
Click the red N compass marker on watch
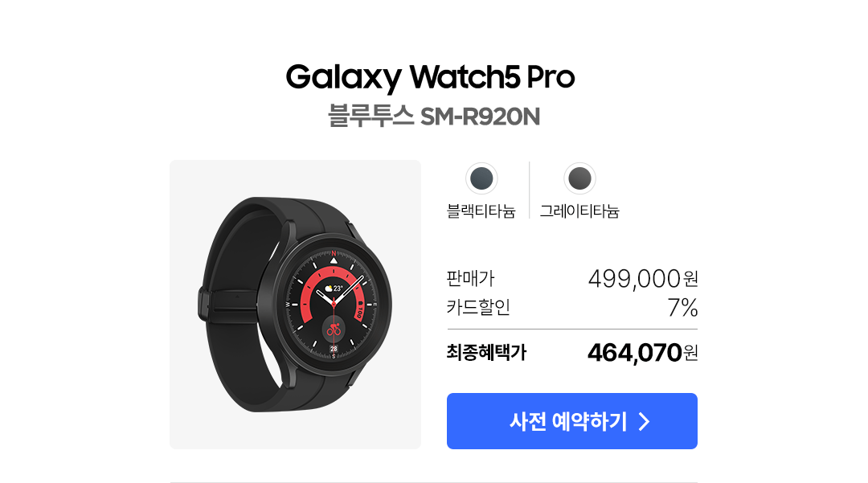pyautogui.click(x=334, y=253)
